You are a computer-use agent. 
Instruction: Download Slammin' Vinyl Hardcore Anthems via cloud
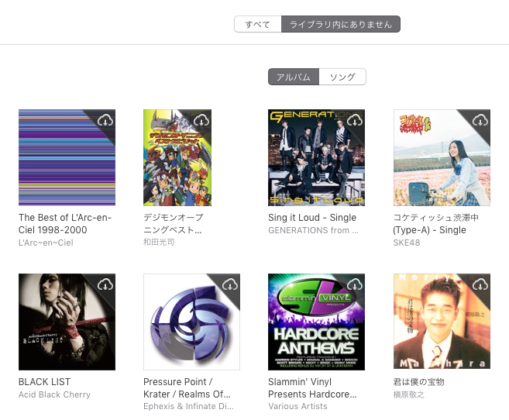(355, 284)
